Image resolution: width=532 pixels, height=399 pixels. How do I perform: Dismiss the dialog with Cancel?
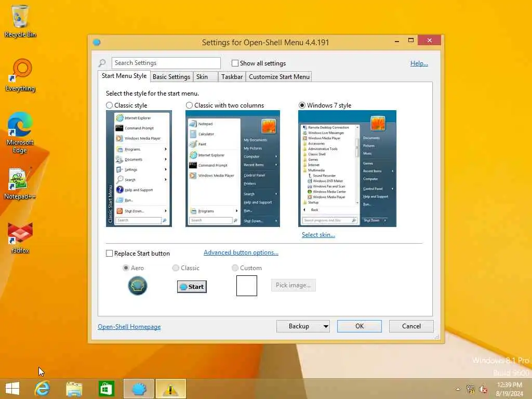[411, 326]
